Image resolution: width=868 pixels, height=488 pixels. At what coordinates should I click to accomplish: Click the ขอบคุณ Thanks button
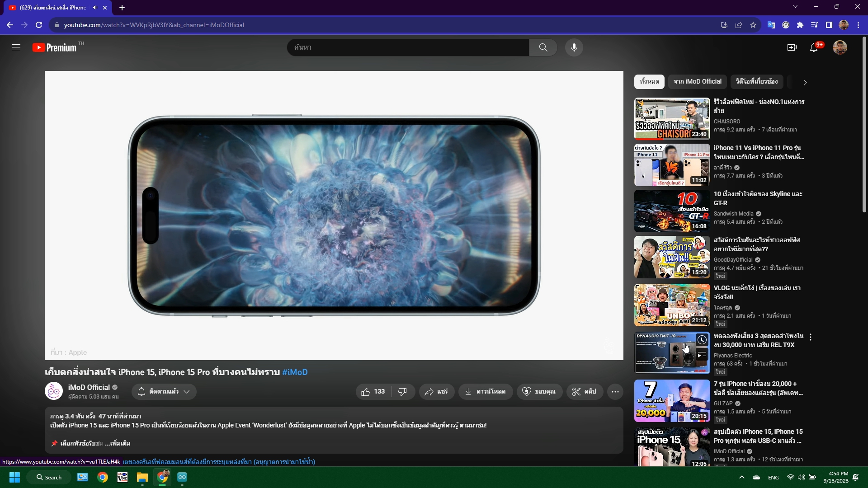[539, 392]
